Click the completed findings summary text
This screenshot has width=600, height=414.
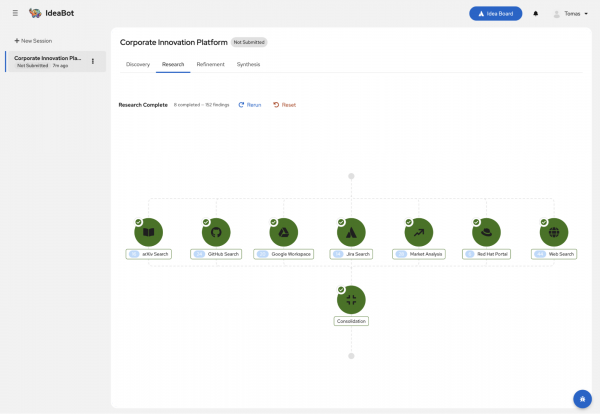click(202, 105)
